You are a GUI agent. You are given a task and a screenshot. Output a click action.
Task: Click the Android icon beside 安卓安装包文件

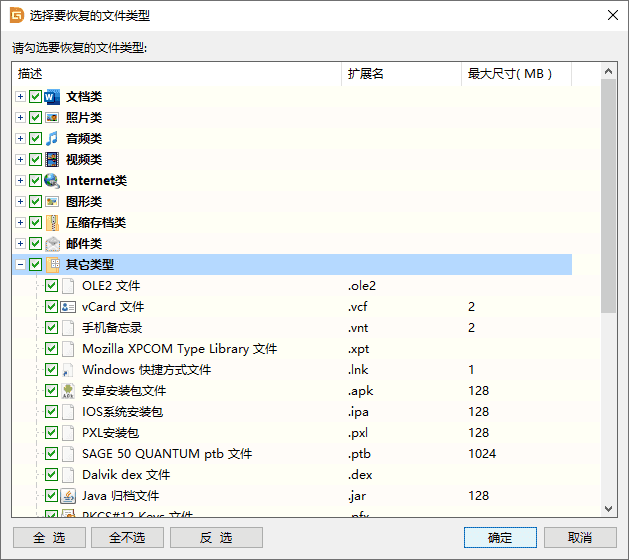[x=68, y=391]
